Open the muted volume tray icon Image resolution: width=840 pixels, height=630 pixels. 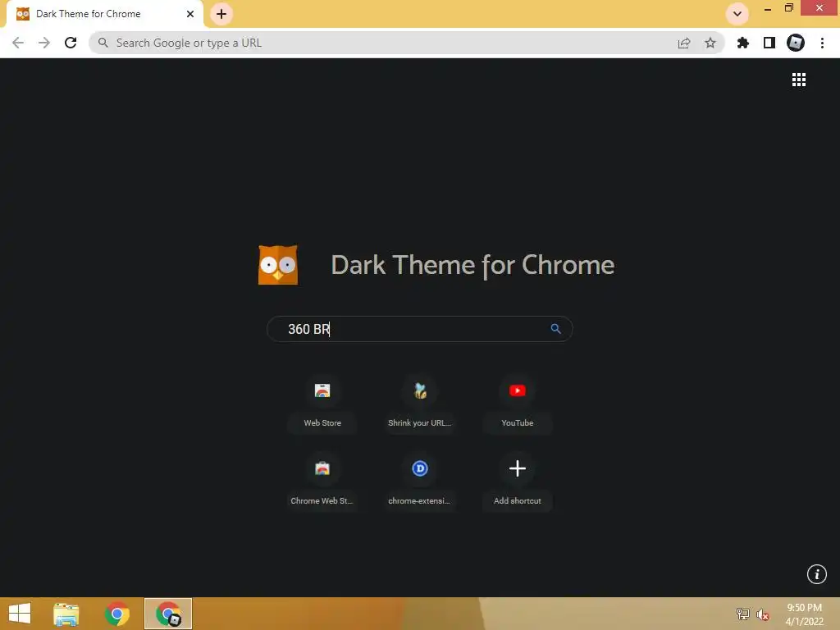click(x=763, y=614)
